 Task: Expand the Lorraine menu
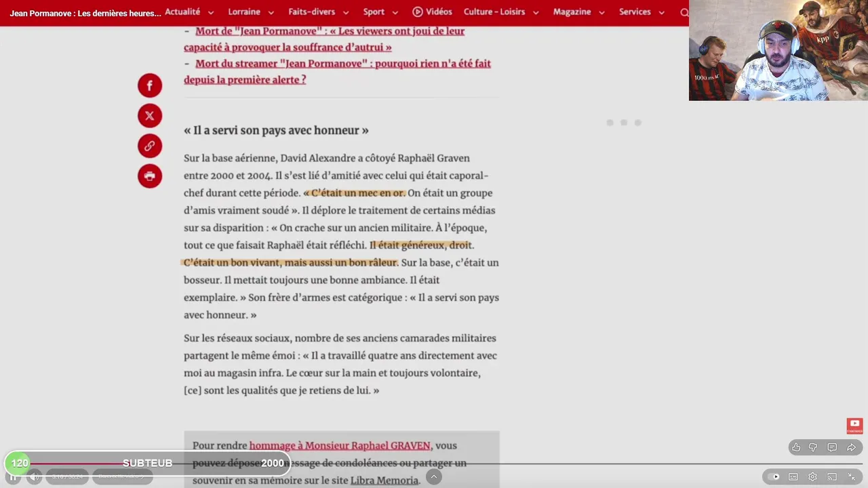251,12
